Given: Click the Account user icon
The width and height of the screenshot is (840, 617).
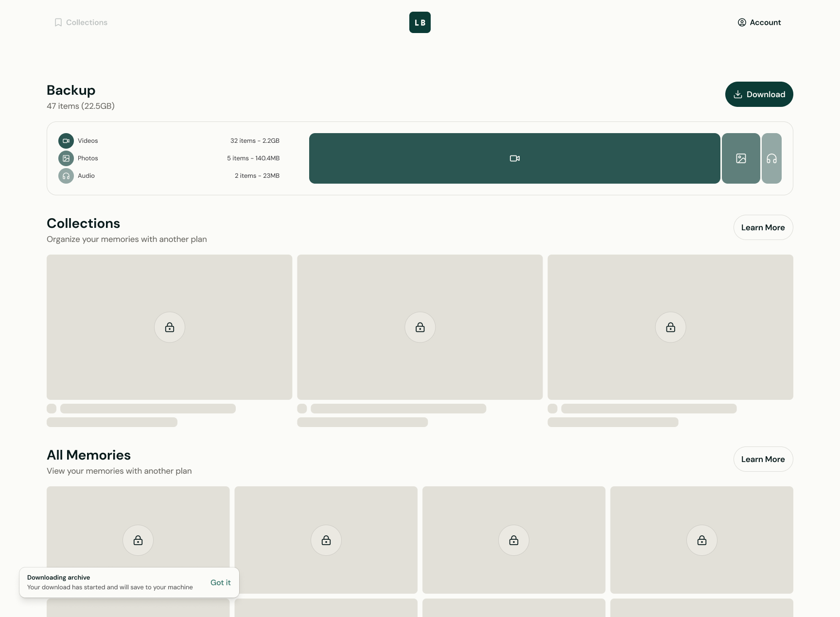Looking at the screenshot, I should coord(742,22).
